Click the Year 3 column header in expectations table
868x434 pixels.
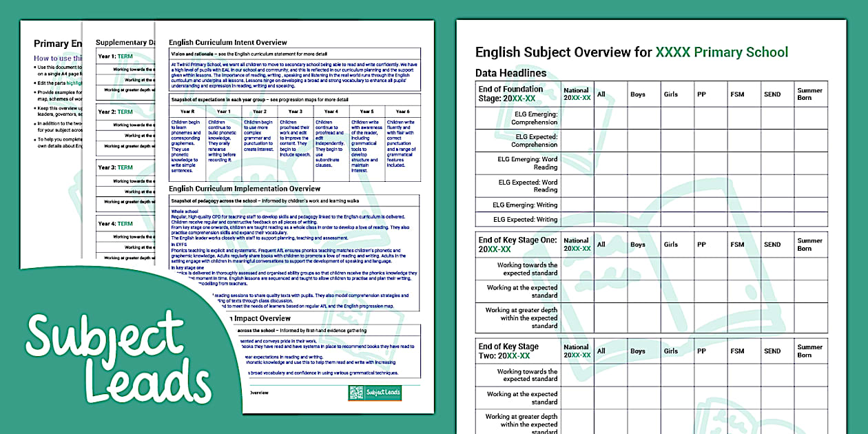pyautogui.click(x=295, y=112)
